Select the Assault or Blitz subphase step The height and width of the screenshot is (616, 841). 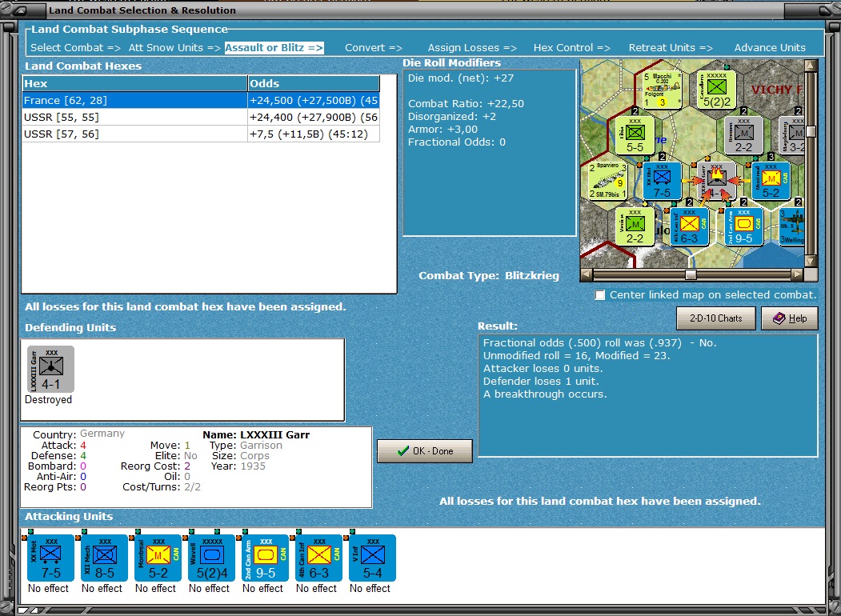pos(274,47)
